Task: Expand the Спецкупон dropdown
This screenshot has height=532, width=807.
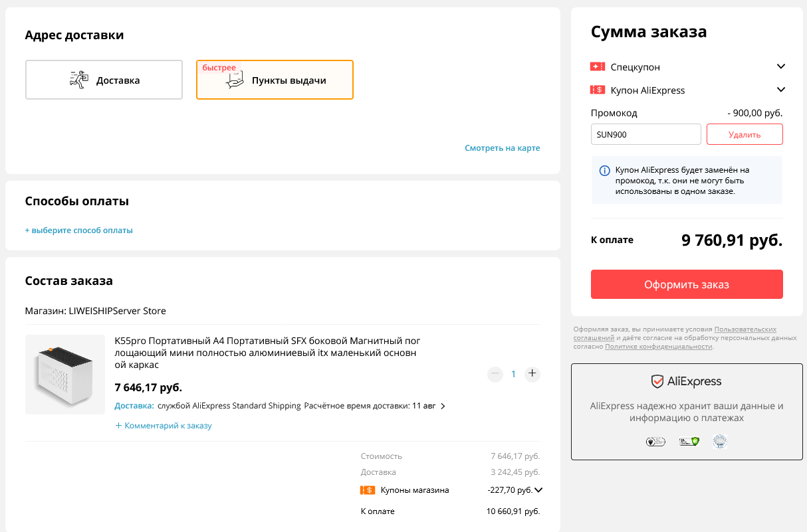Action: tap(781, 66)
